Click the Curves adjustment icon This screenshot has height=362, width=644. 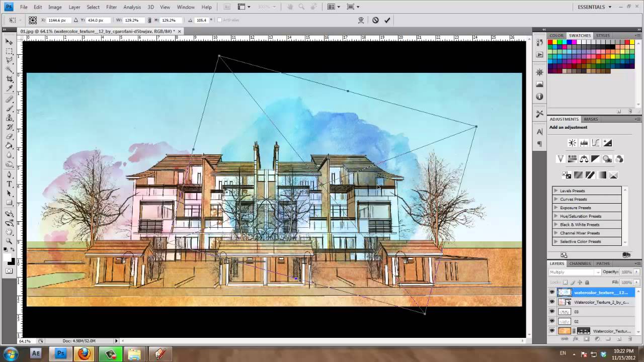[x=596, y=143]
